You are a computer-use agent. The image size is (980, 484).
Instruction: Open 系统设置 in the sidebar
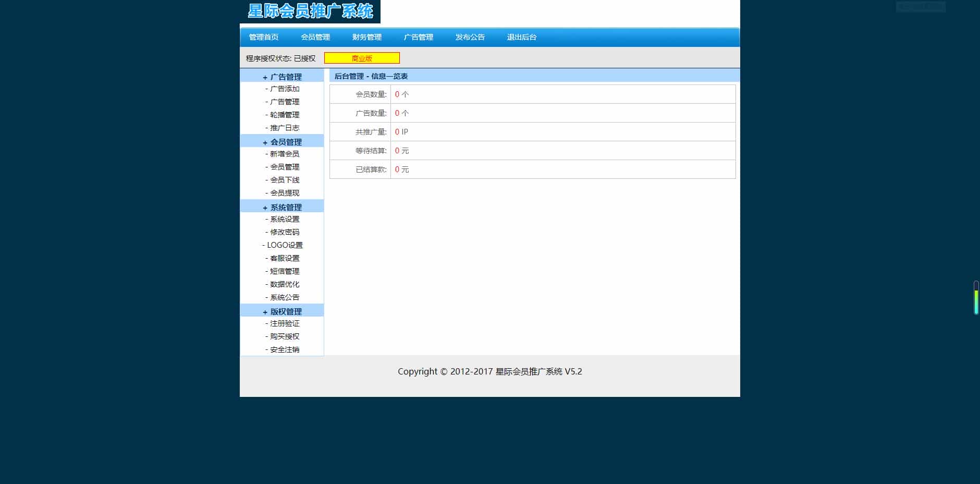[283, 219]
